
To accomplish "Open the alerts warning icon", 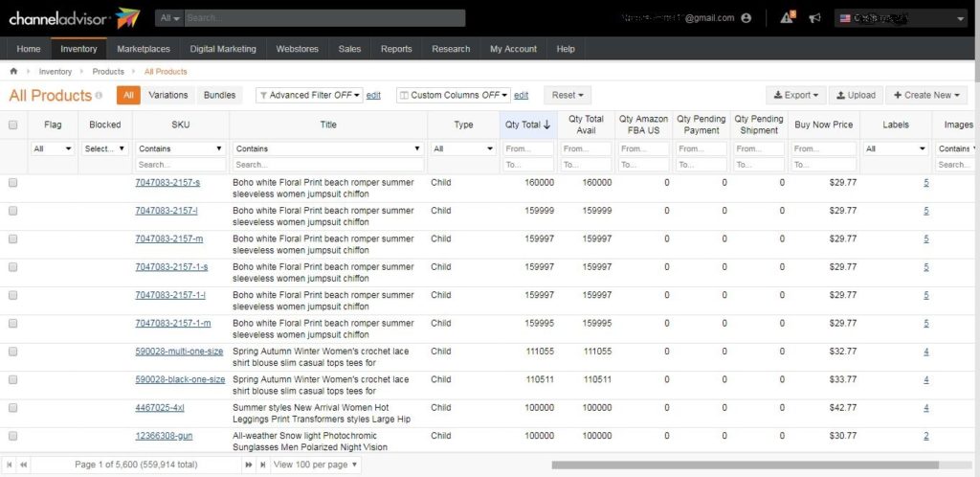I will pos(787,18).
